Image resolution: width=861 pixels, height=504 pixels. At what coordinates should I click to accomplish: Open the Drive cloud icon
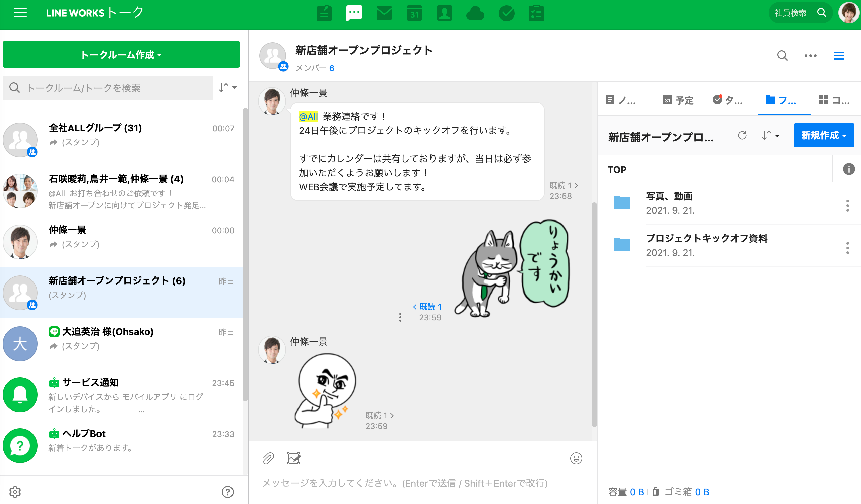click(475, 14)
